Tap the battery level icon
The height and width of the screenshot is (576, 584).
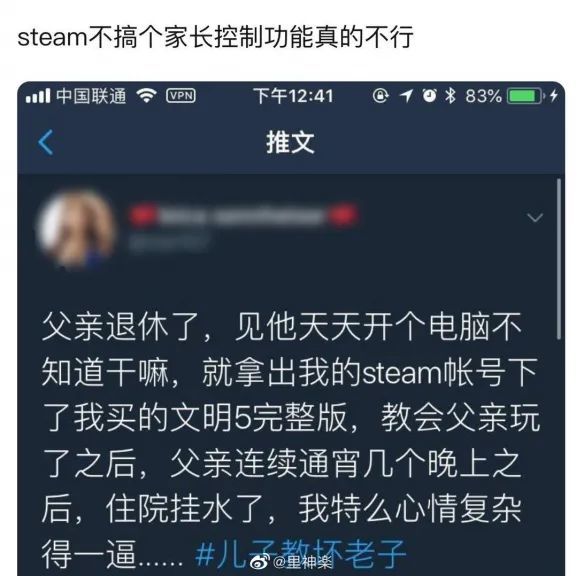(x=524, y=96)
